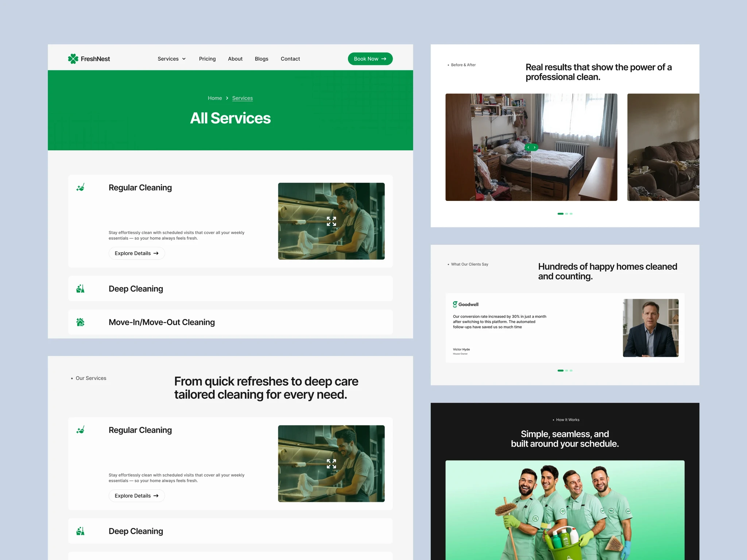
Task: Click the FreshNest clover logo icon
Action: pyautogui.click(x=73, y=59)
